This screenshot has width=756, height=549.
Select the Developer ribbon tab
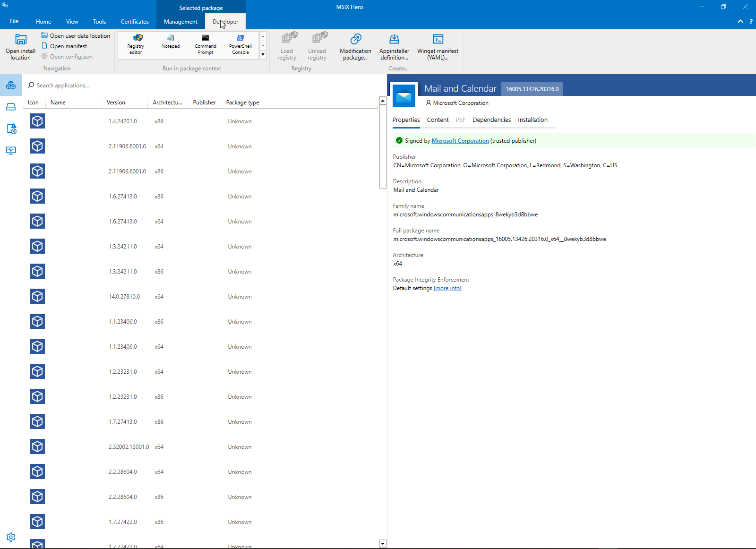click(225, 21)
